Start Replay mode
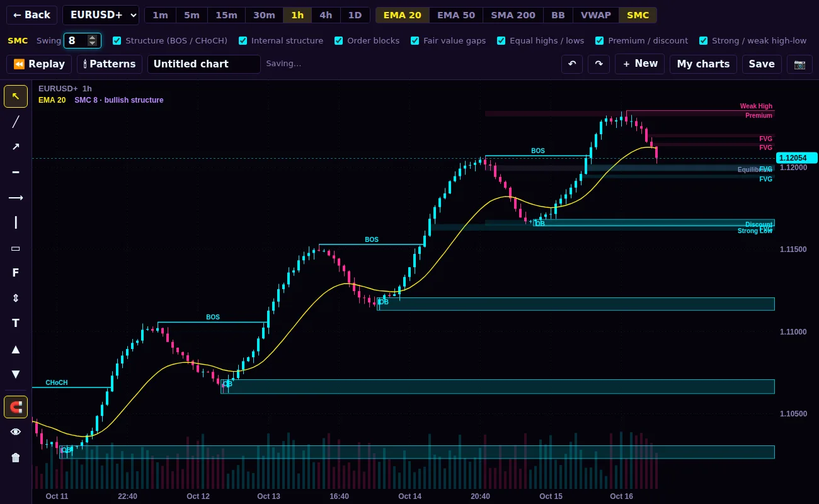This screenshot has height=504, width=819. 39,64
